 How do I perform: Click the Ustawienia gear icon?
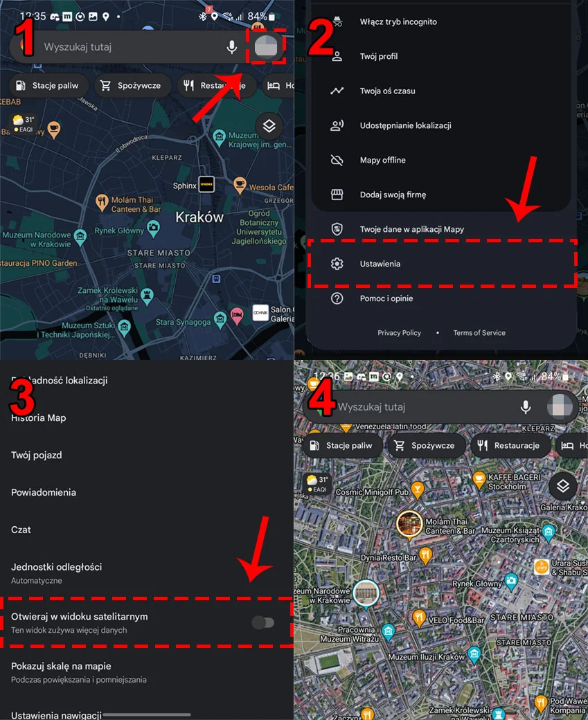pos(337,264)
